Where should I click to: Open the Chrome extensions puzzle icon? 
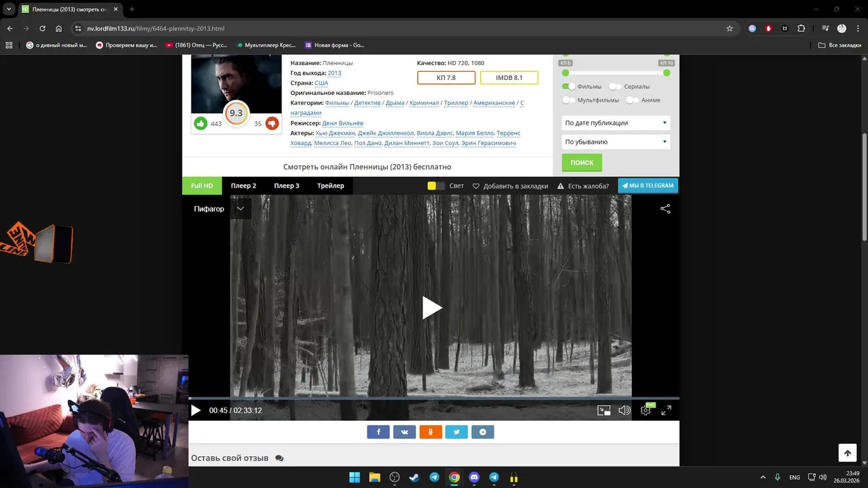[802, 28]
